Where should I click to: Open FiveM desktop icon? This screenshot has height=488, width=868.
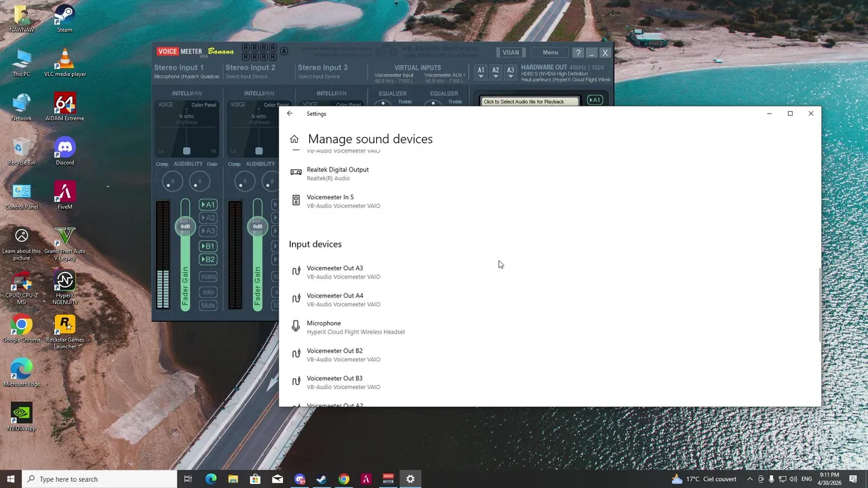click(x=64, y=195)
